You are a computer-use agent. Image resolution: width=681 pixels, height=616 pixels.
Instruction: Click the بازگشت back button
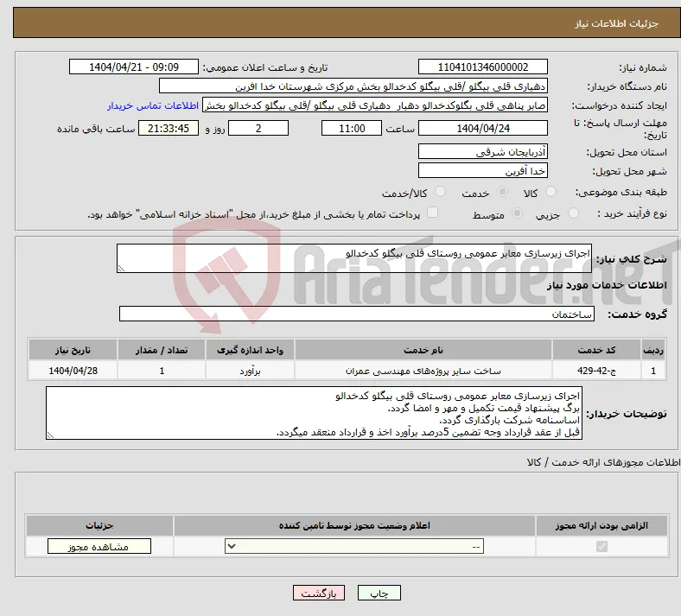click(319, 593)
